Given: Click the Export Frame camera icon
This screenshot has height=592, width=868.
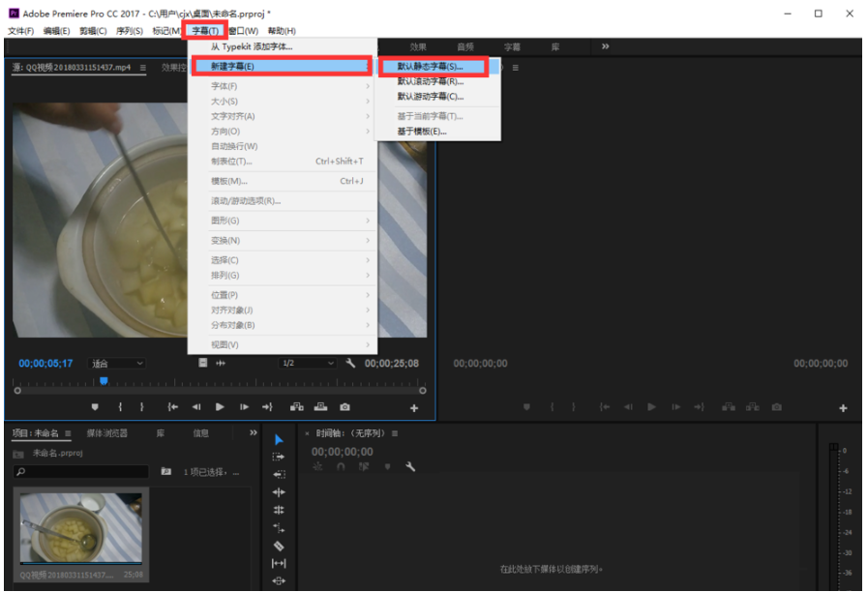Looking at the screenshot, I should click(x=344, y=406).
